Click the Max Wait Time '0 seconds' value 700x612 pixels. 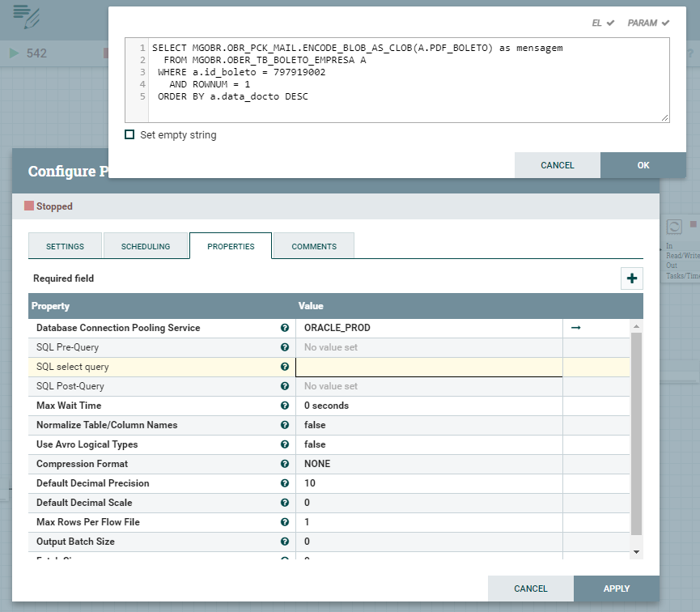326,406
